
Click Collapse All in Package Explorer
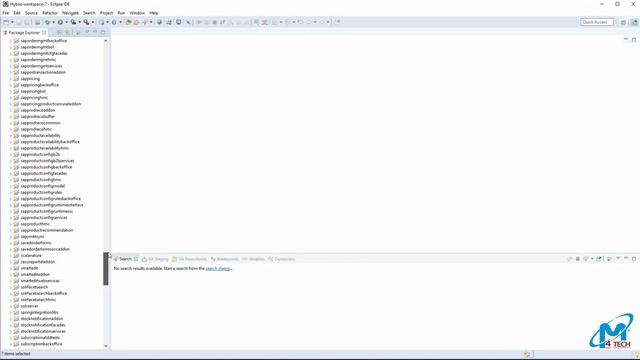click(60, 32)
